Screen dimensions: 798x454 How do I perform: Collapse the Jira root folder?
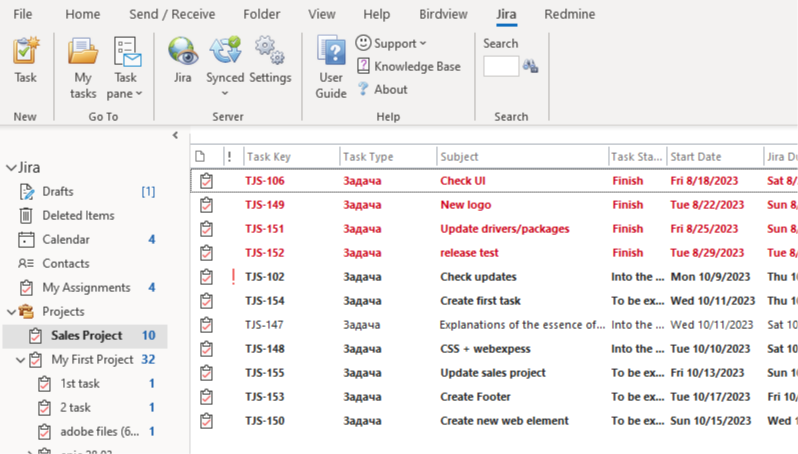pyautogui.click(x=11, y=168)
